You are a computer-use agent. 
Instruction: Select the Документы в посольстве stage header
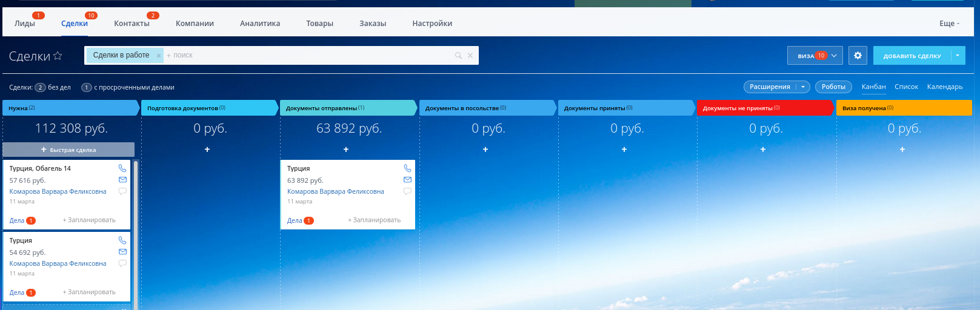pyautogui.click(x=488, y=108)
